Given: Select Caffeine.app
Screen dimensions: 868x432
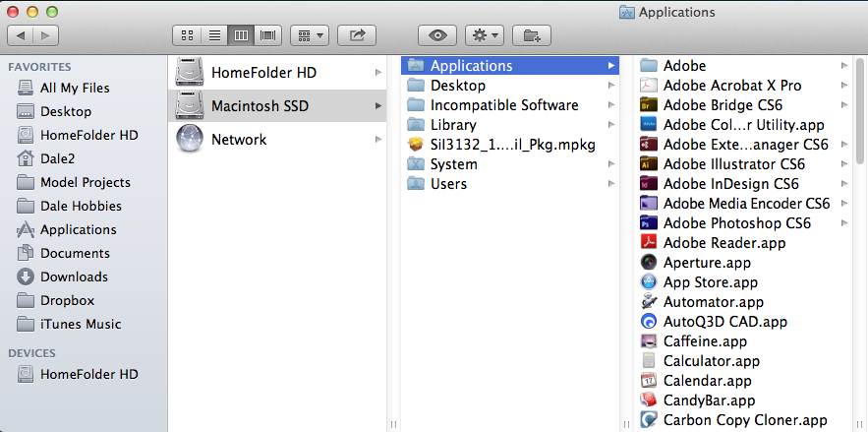Looking at the screenshot, I should (744, 341).
